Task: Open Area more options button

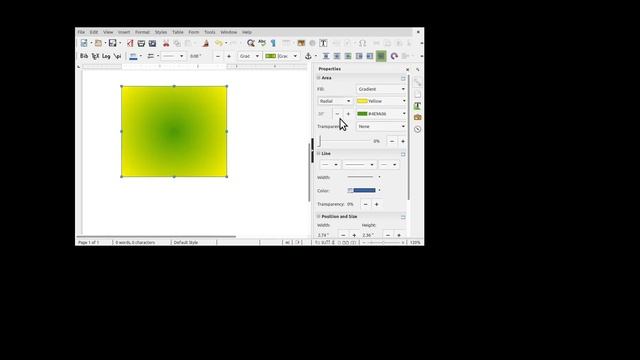Action: pyautogui.click(x=403, y=78)
